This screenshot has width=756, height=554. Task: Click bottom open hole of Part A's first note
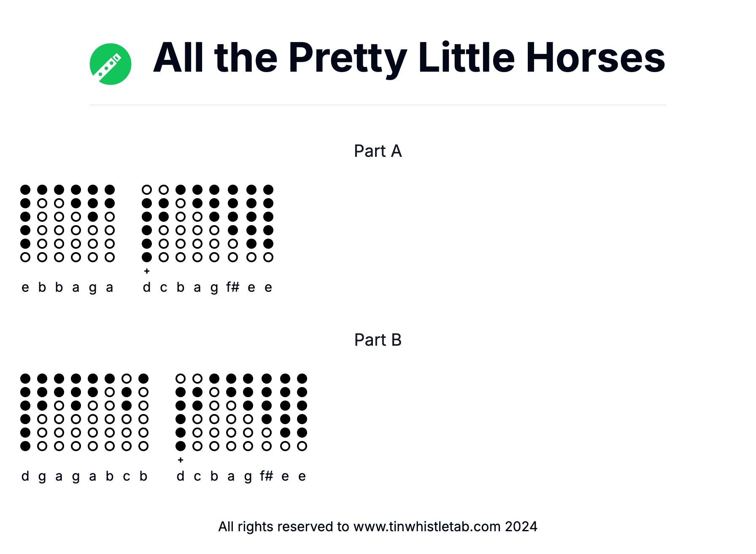point(25,257)
